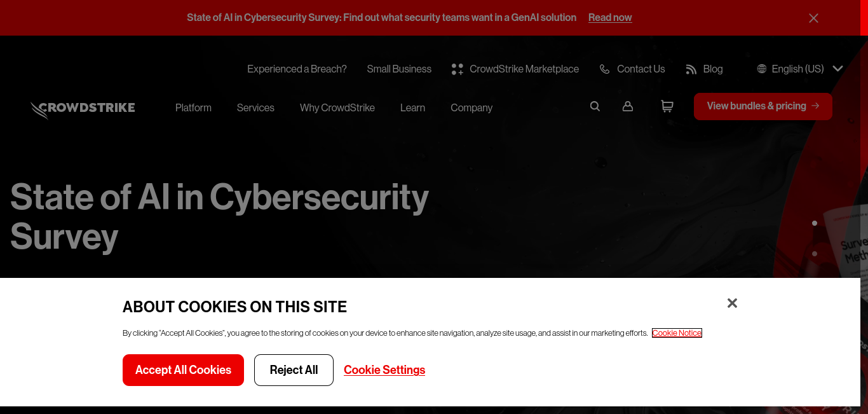Open the search magnifier icon
This screenshot has height=414, width=868.
click(595, 106)
